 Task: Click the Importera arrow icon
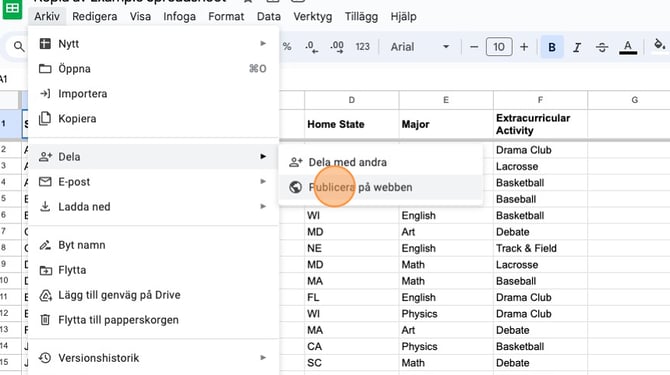coord(45,94)
